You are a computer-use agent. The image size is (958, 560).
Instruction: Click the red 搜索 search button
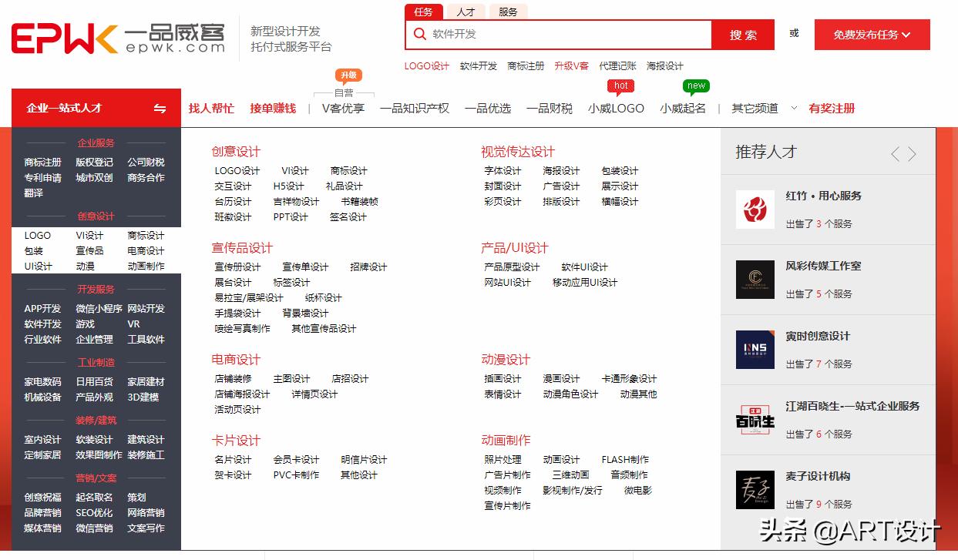pos(742,35)
